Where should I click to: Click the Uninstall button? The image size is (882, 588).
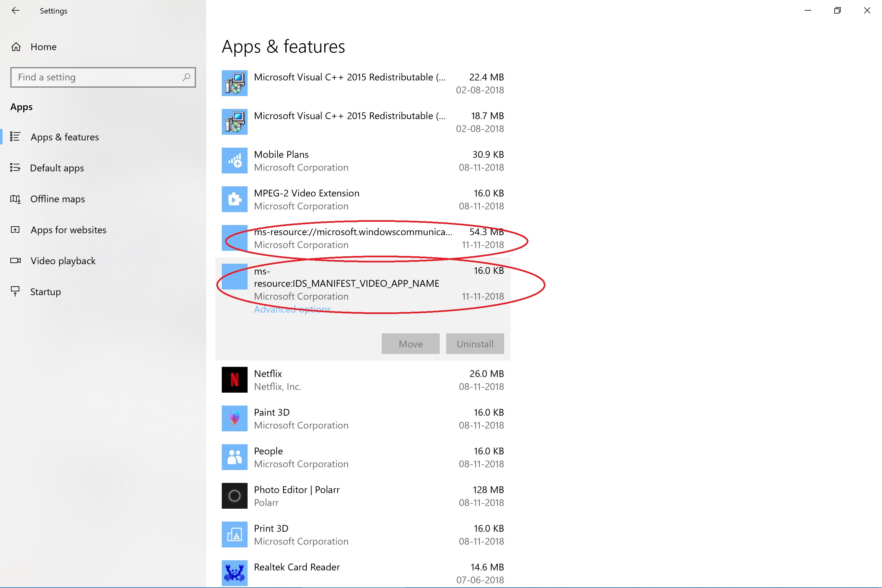tap(475, 344)
